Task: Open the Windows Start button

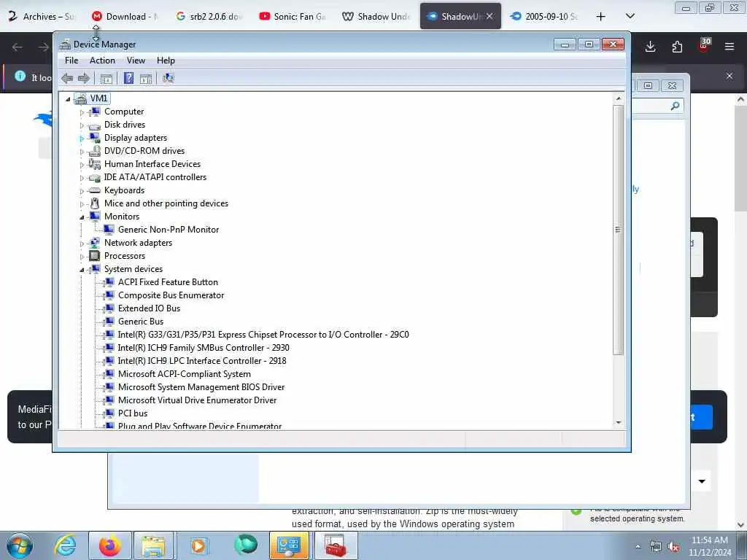Action: click(x=20, y=545)
